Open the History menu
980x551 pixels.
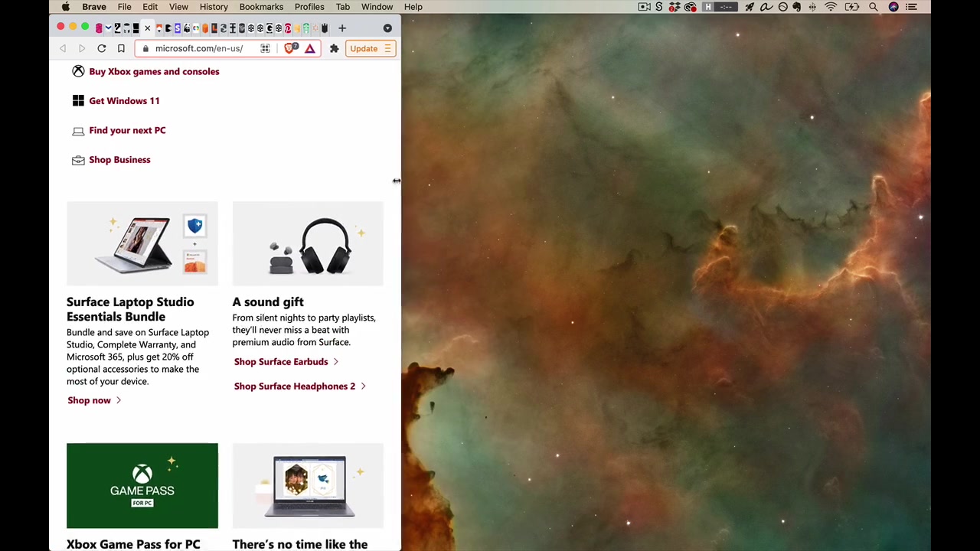click(214, 7)
